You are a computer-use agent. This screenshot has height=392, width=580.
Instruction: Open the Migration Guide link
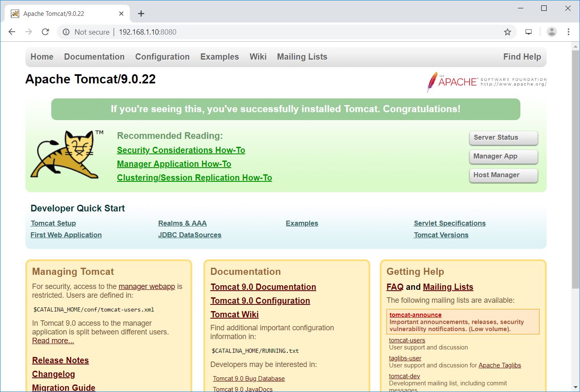coord(63,387)
